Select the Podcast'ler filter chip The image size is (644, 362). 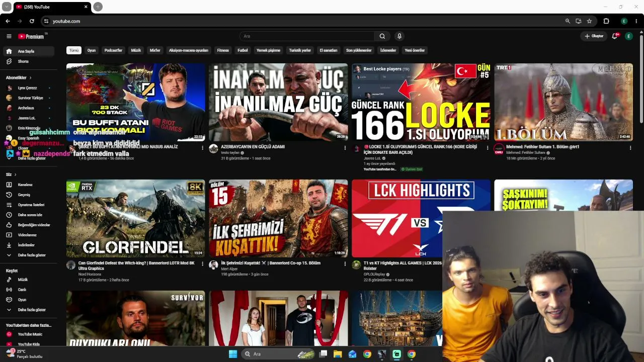click(113, 50)
